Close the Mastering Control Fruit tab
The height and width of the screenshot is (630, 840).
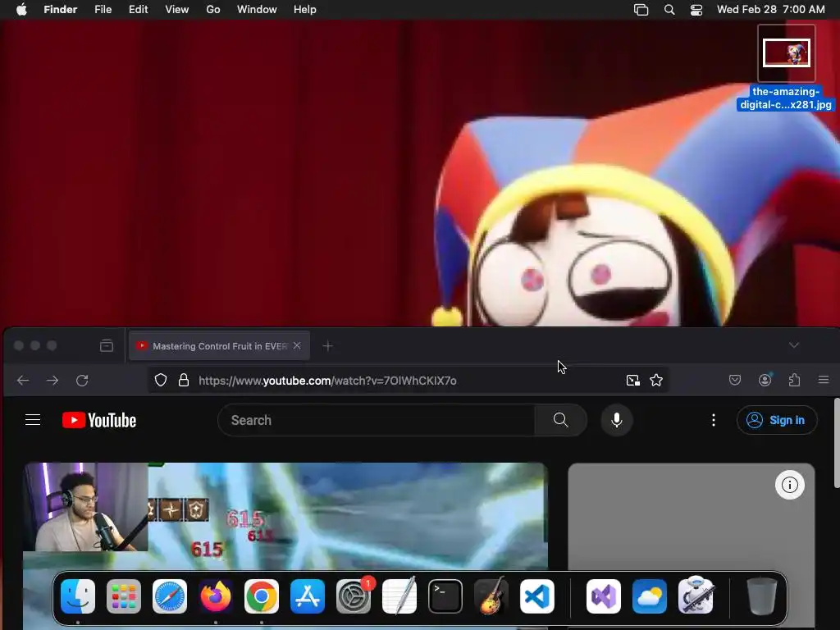click(x=297, y=345)
